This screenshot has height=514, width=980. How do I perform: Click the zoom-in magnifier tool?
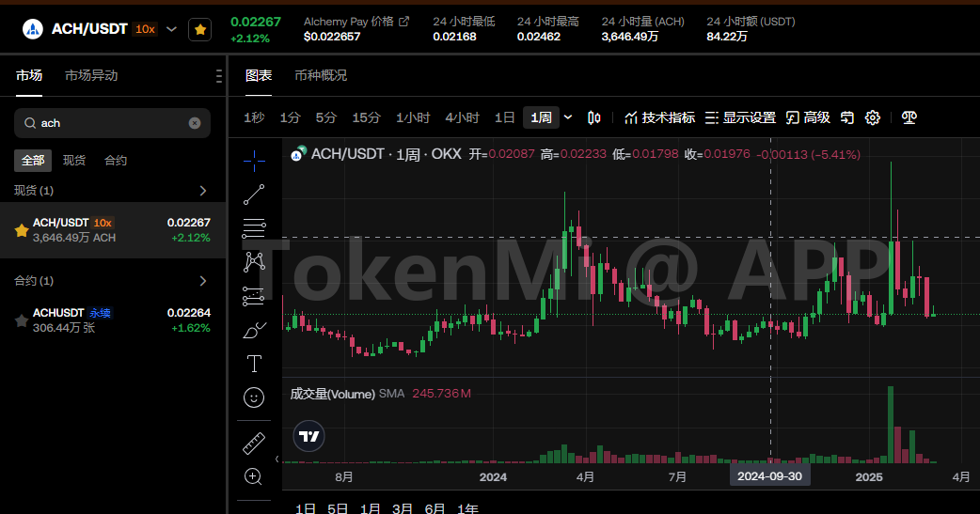tap(254, 476)
